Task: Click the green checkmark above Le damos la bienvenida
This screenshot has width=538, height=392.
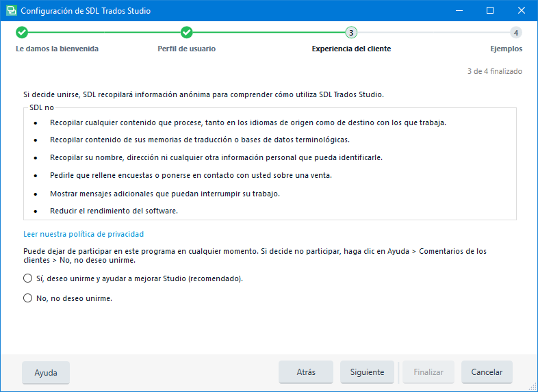Action: [x=22, y=33]
